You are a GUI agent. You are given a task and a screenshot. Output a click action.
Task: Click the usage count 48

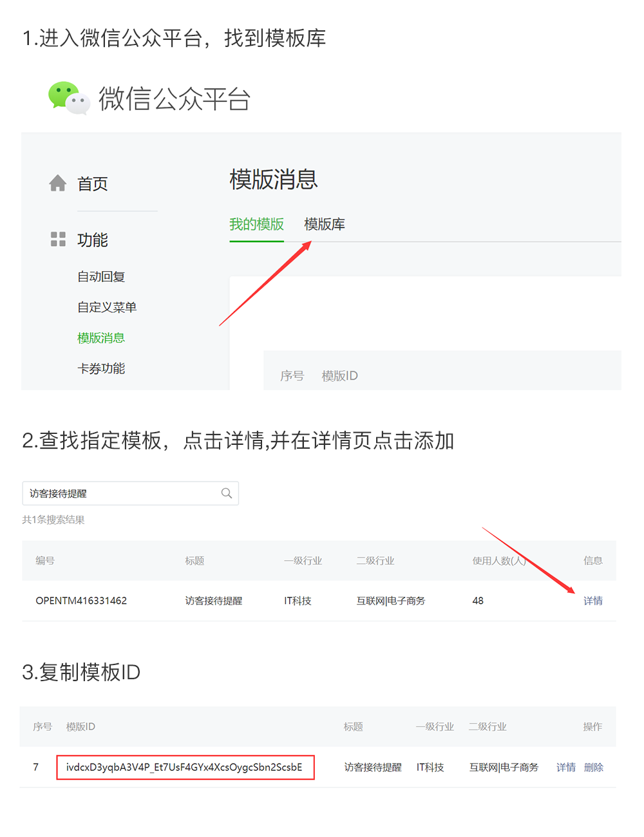pyautogui.click(x=478, y=601)
